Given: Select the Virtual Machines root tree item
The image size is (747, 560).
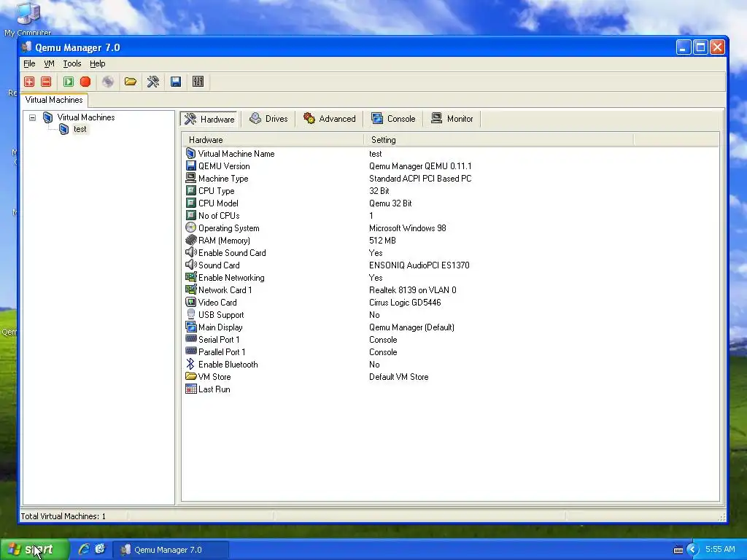Looking at the screenshot, I should tap(86, 117).
